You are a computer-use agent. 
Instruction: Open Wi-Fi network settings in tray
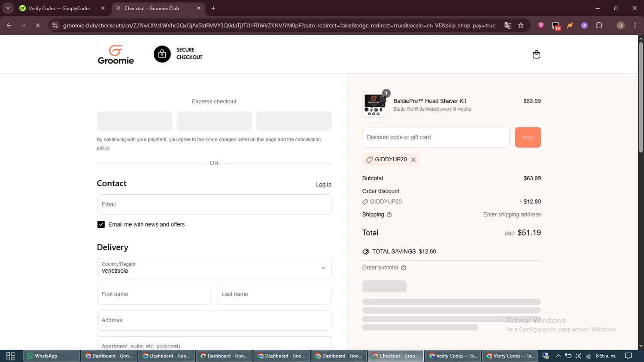(588, 356)
